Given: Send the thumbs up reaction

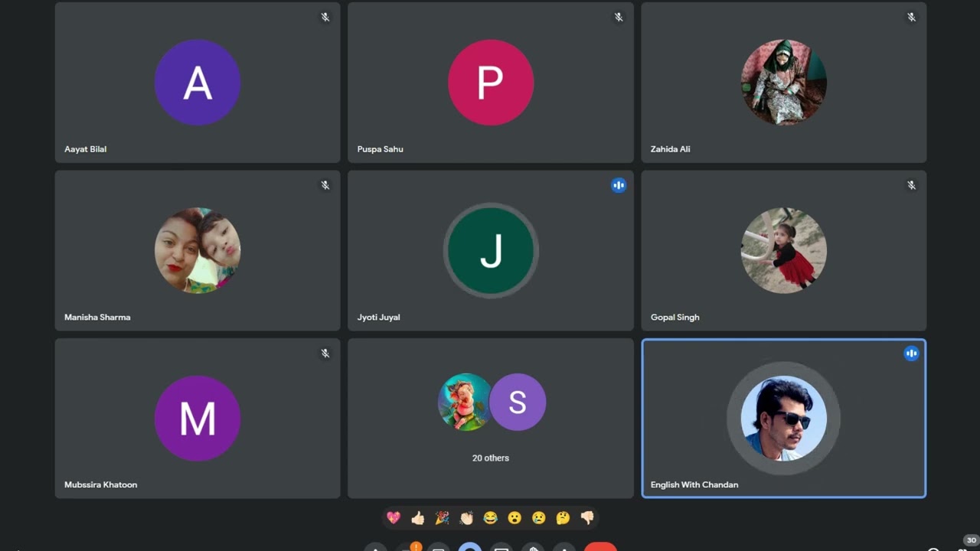Looking at the screenshot, I should point(417,518).
